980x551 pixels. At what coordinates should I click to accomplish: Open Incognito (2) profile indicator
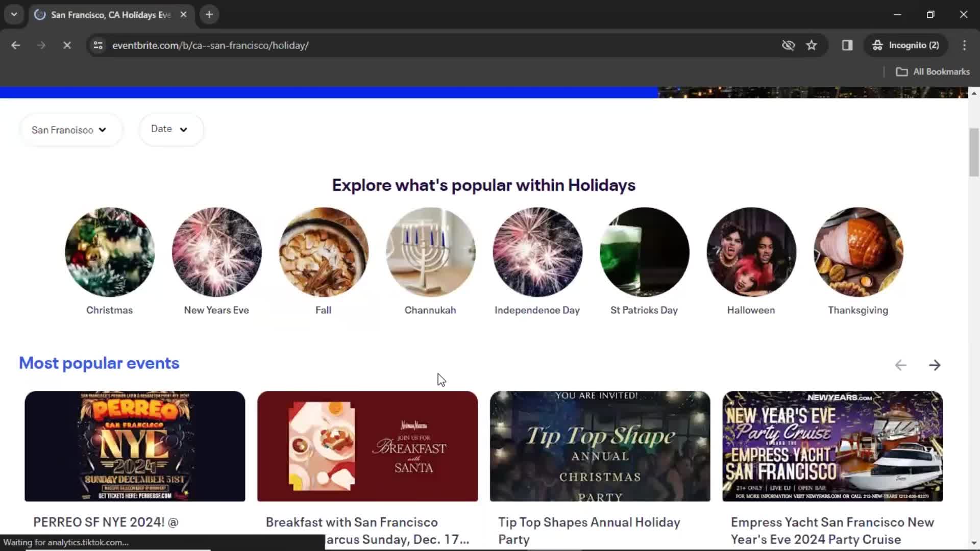tap(905, 45)
